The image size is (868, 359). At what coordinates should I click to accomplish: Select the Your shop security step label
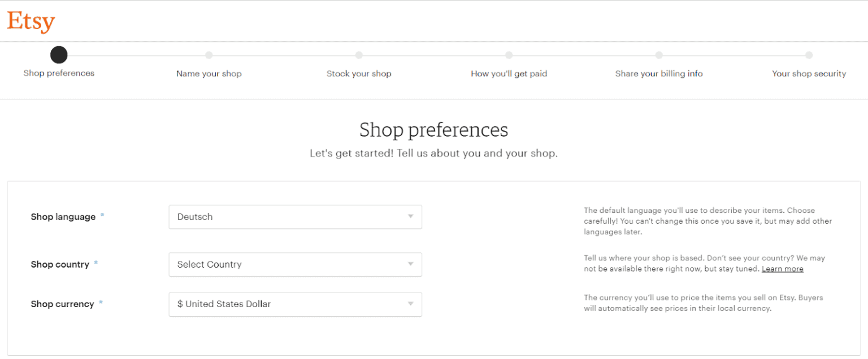tap(809, 73)
